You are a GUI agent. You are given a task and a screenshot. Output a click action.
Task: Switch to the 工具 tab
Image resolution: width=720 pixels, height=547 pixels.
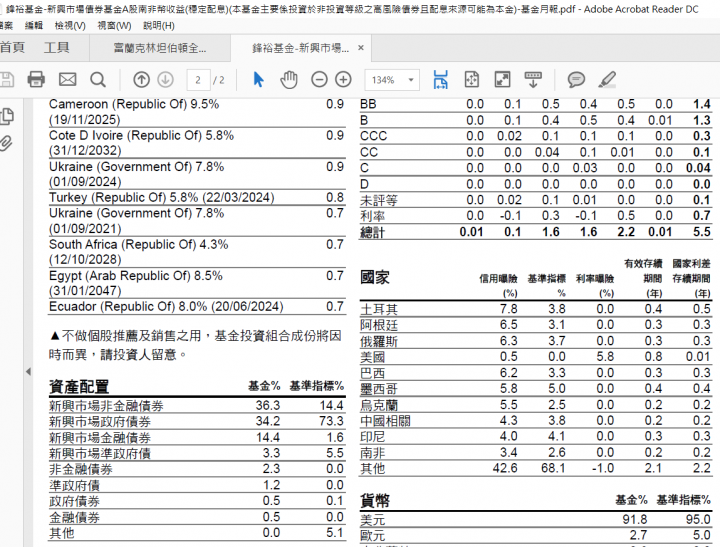56,47
